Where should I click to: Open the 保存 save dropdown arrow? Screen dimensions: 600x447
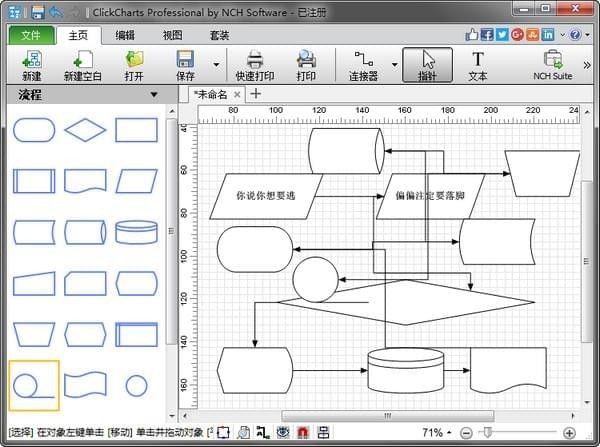click(216, 65)
